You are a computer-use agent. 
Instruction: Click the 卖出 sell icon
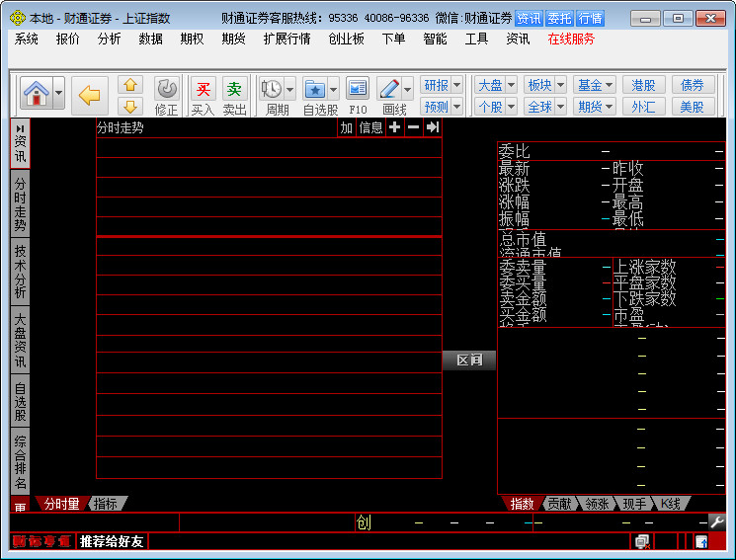234,90
